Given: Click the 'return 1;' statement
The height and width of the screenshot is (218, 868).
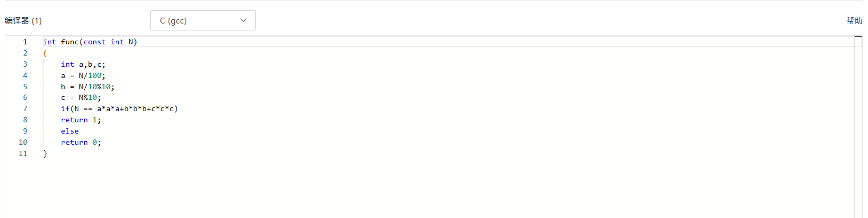Looking at the screenshot, I should click(x=81, y=120).
